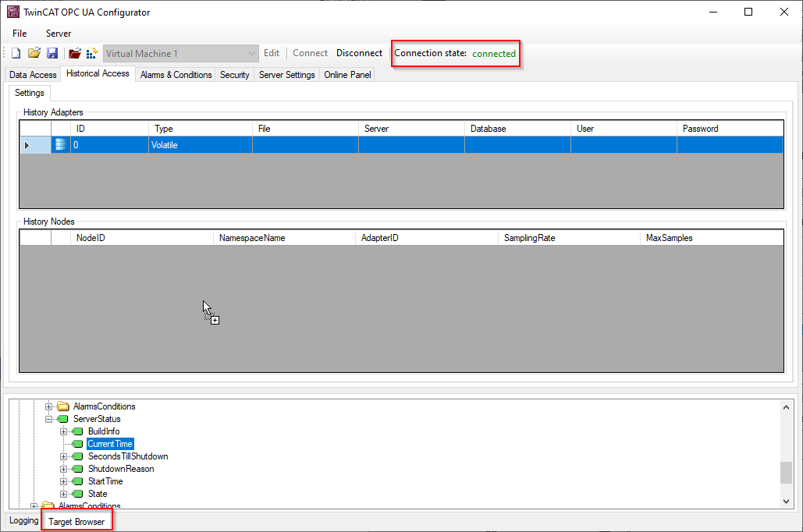Click the Edit toolbar button
The image size is (803, 532).
click(x=272, y=53)
